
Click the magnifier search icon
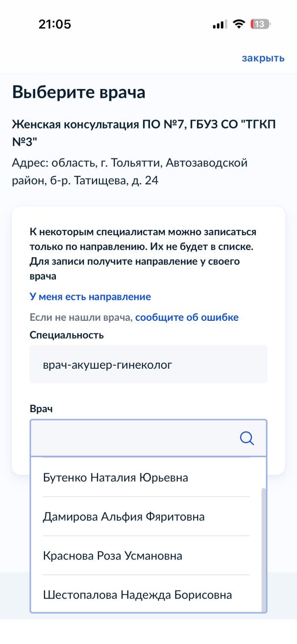[246, 438]
